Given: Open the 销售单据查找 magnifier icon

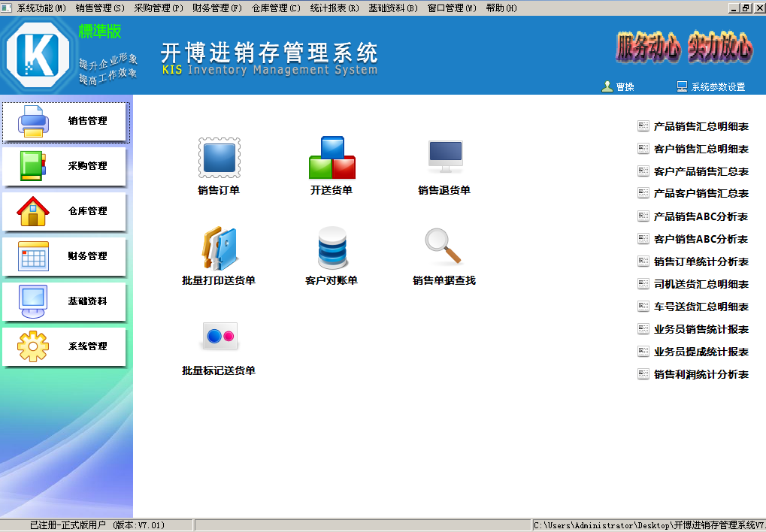Looking at the screenshot, I should (443, 246).
